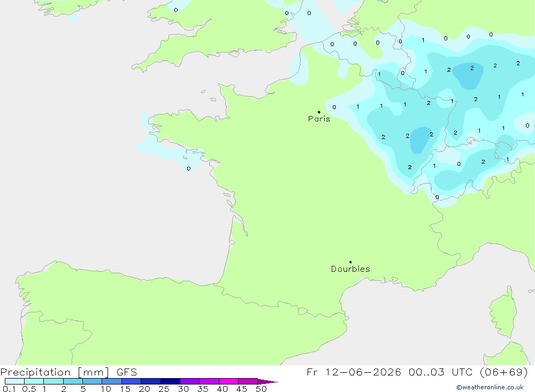Open the weatheronline.co.uk copyright link
535x392 pixels.
[490, 387]
